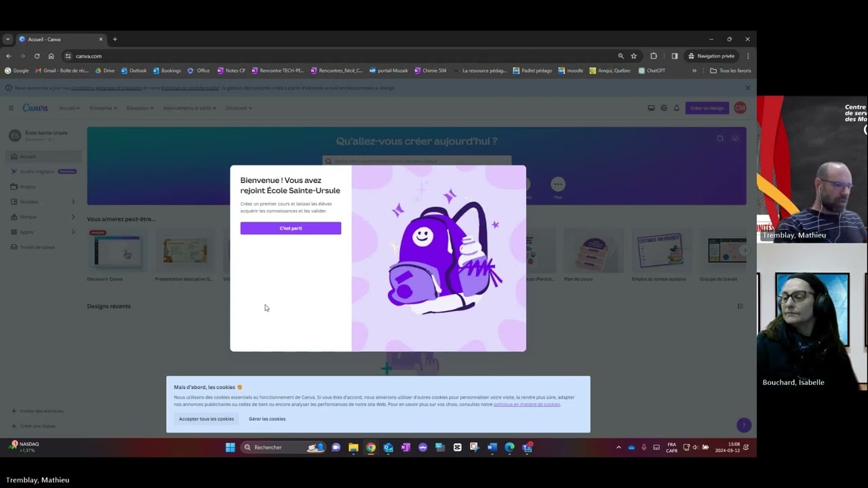Open Canva notifications bell
The image size is (868, 488).
(x=676, y=108)
